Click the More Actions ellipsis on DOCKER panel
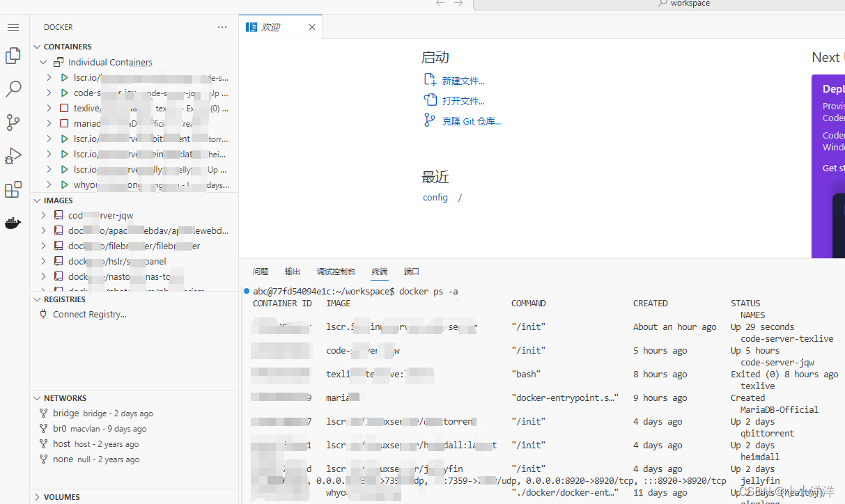The image size is (845, 504). pos(222,26)
